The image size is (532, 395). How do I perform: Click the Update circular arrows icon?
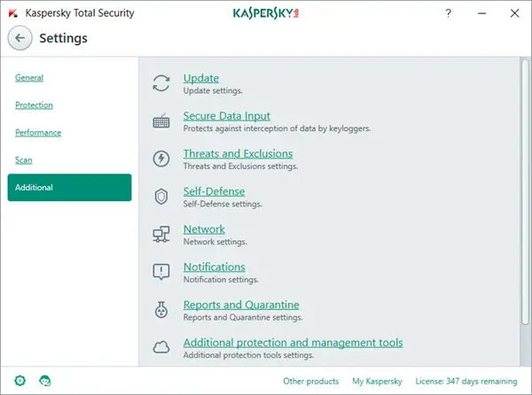[161, 83]
